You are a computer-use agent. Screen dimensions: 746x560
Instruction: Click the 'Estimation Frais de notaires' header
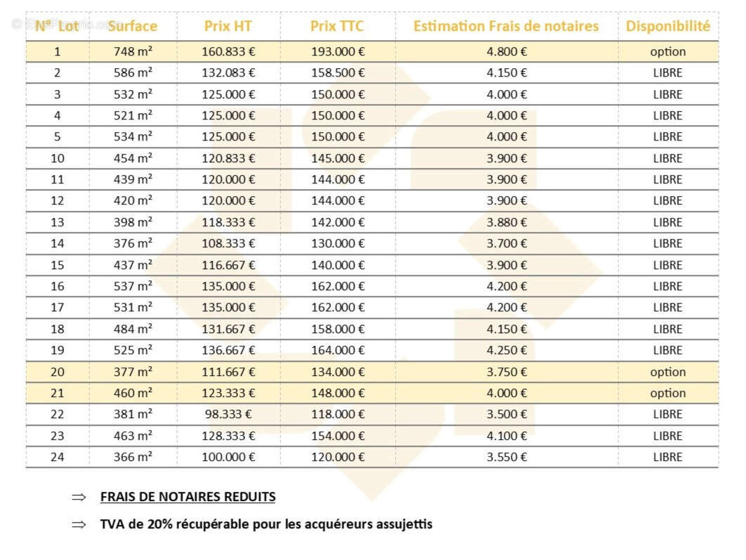click(x=506, y=26)
